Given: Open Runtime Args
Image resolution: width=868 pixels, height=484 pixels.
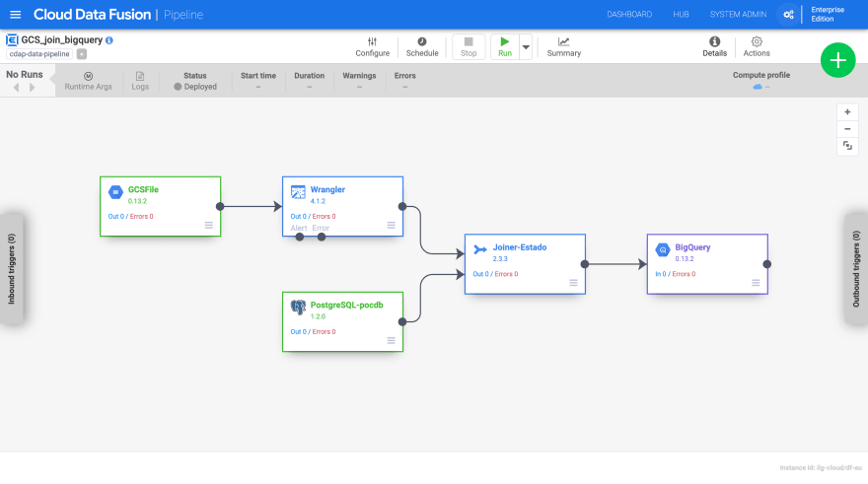Looking at the screenshot, I should coord(88,81).
